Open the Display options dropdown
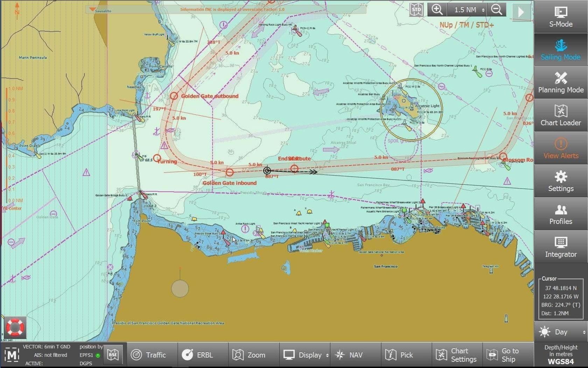Image resolution: width=588 pixels, height=368 pixels. coord(305,355)
